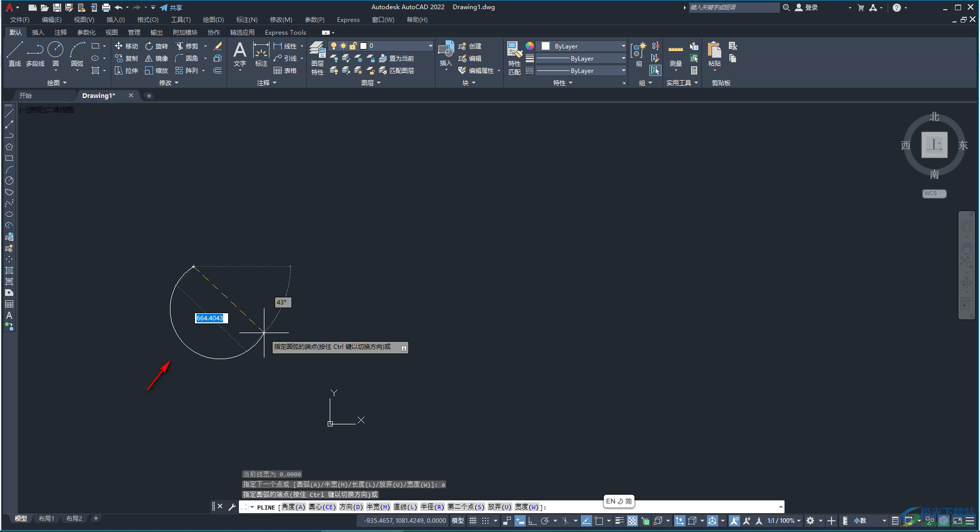Click the Table (表格) tool
This screenshot has height=532, width=980.
[285, 70]
